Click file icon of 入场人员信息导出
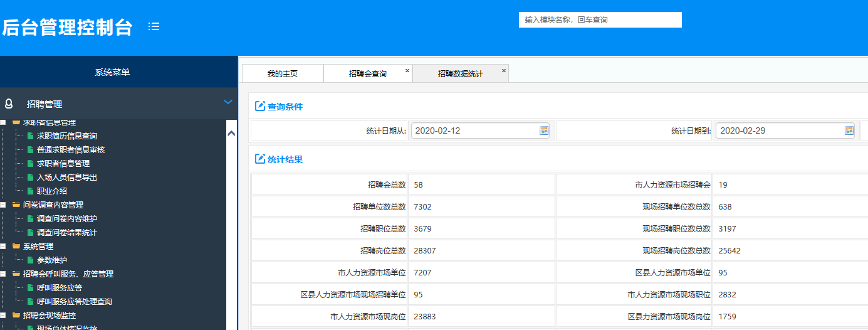This screenshot has height=330, width=868. (x=30, y=177)
